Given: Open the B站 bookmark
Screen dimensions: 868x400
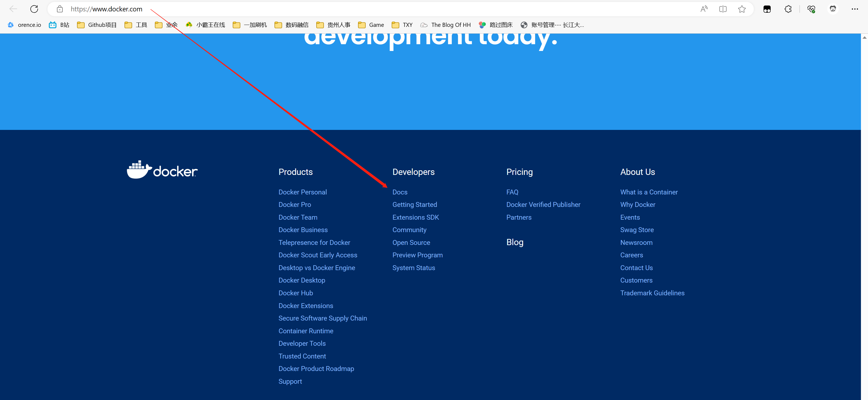Looking at the screenshot, I should point(59,25).
